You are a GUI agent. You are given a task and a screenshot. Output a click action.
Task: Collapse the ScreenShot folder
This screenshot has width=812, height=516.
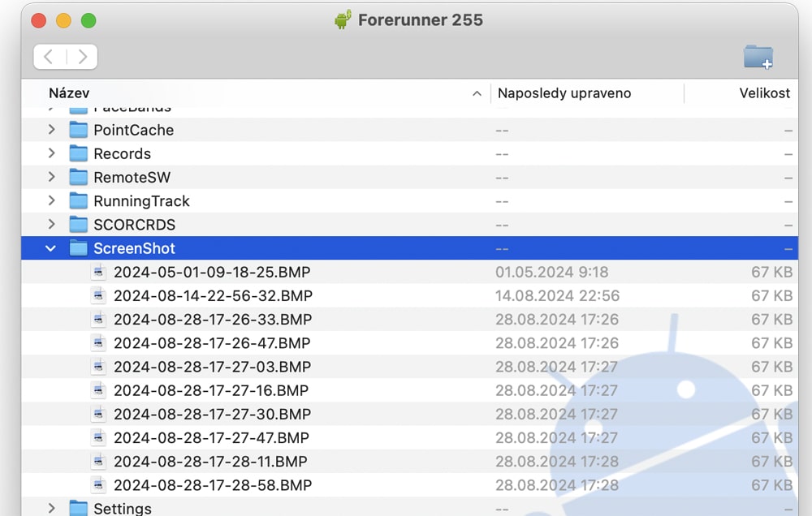point(50,248)
